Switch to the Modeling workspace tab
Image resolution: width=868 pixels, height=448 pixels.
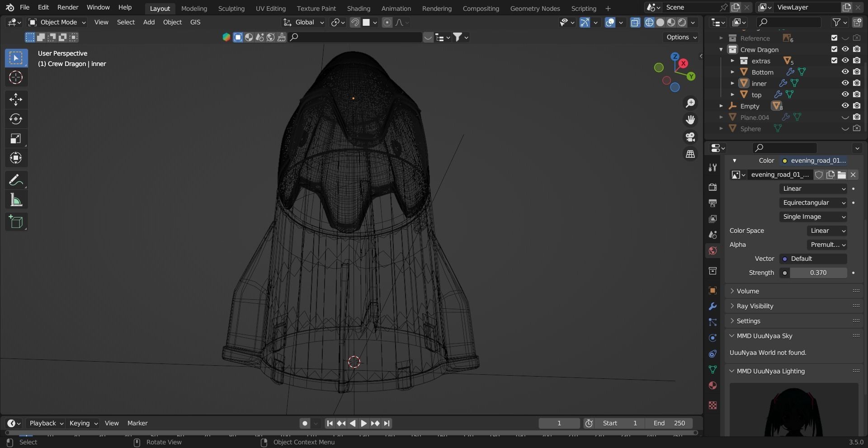coord(194,8)
